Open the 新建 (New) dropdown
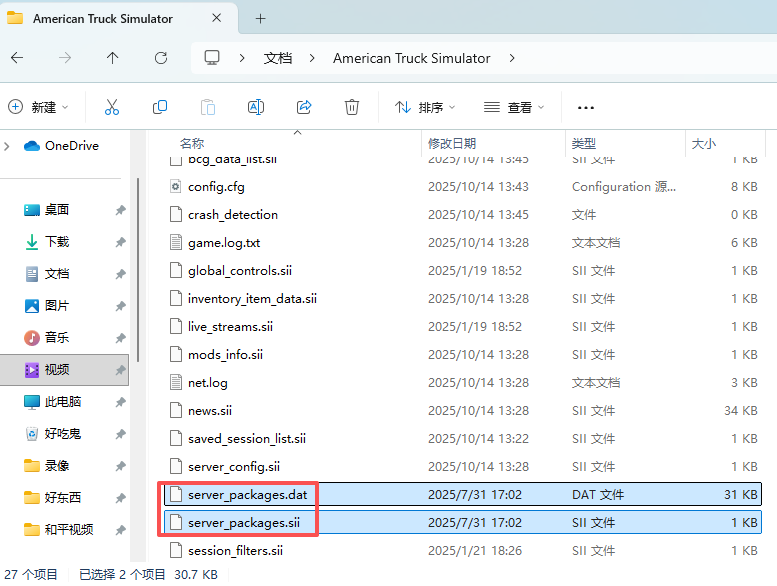The width and height of the screenshot is (777, 586). tap(38, 107)
